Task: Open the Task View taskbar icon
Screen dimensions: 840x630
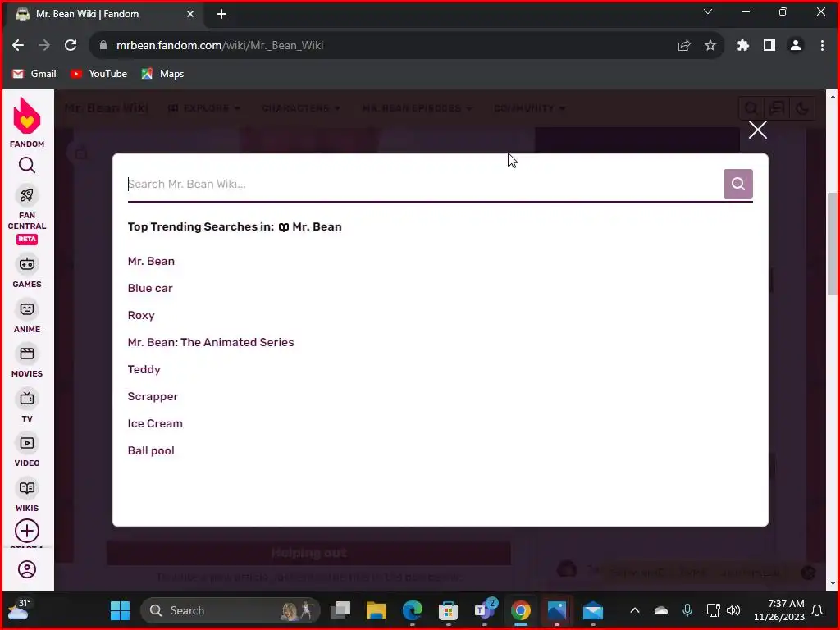Action: click(x=340, y=610)
